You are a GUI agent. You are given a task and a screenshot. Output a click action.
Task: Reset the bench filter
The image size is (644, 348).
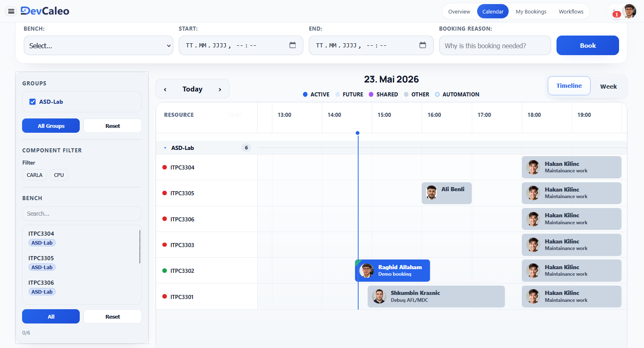point(112,317)
